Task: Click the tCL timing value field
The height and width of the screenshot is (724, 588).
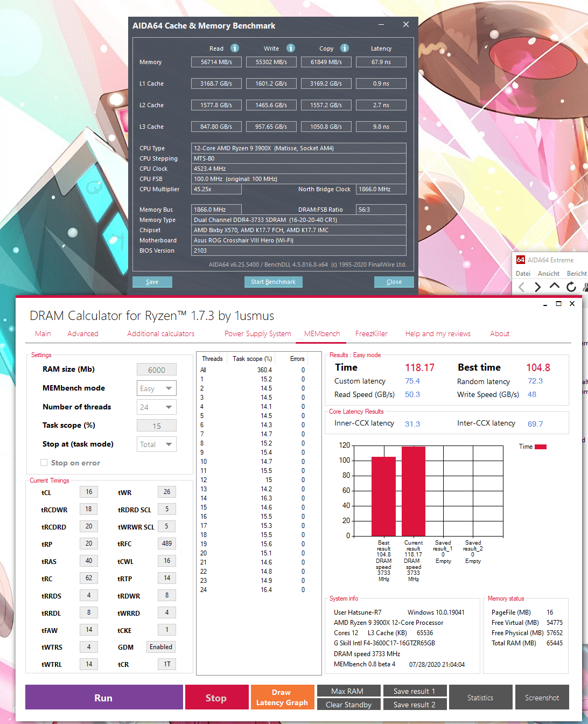Action: tap(89, 492)
